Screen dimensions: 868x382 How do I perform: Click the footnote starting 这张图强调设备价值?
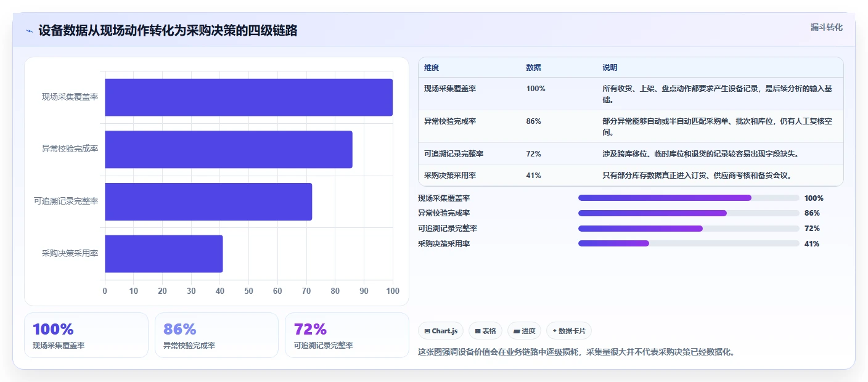pos(576,352)
